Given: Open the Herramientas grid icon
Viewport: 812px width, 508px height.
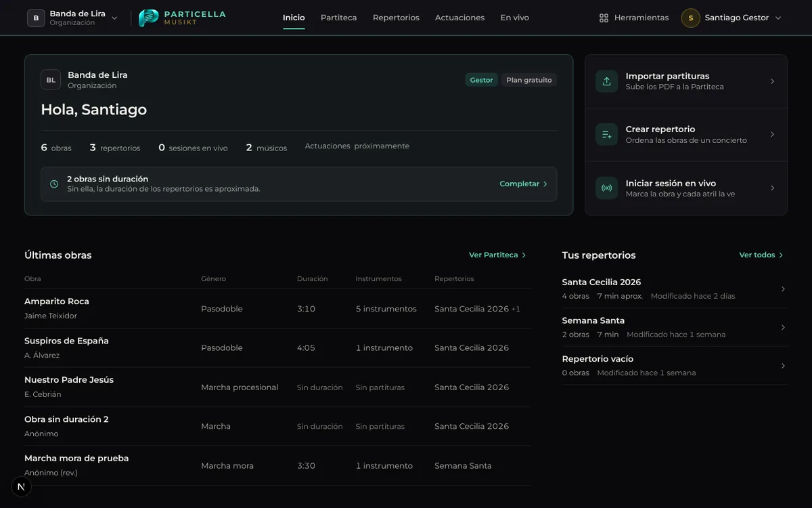Looking at the screenshot, I should point(604,18).
